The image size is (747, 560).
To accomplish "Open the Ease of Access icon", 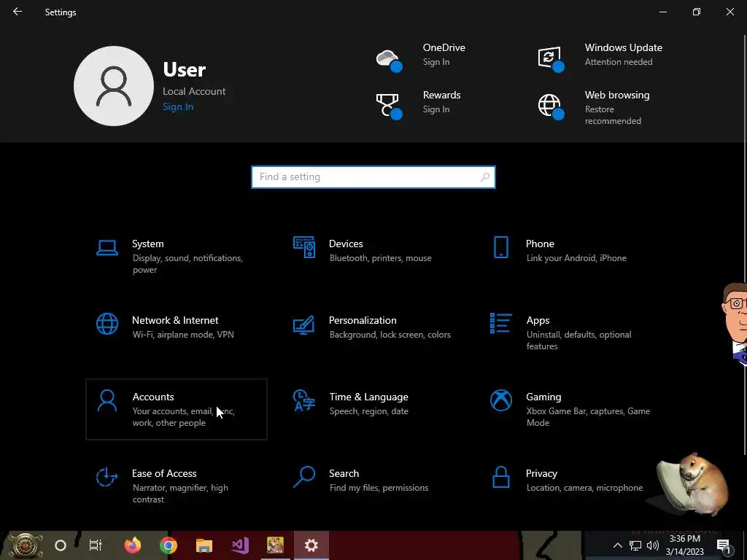I will [x=107, y=477].
